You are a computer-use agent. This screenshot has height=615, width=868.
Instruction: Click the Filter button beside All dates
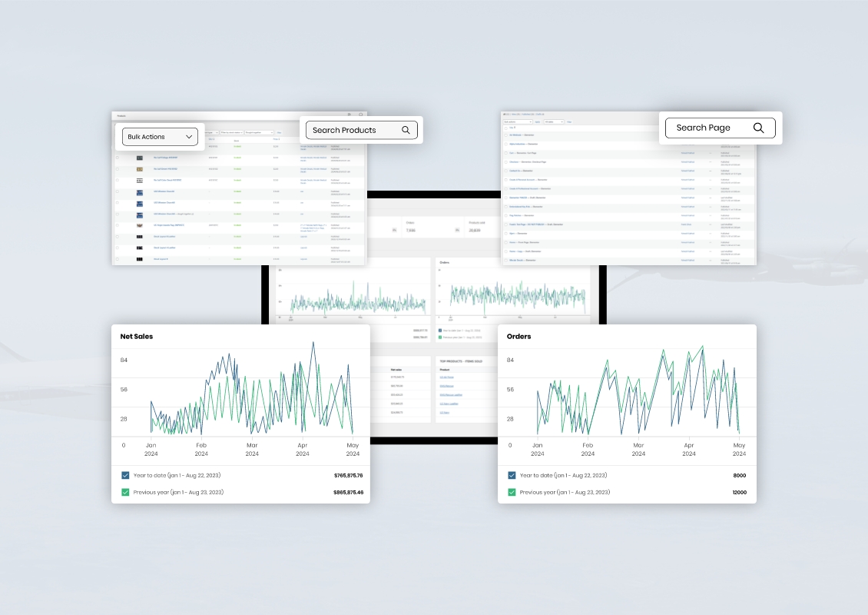tap(569, 121)
